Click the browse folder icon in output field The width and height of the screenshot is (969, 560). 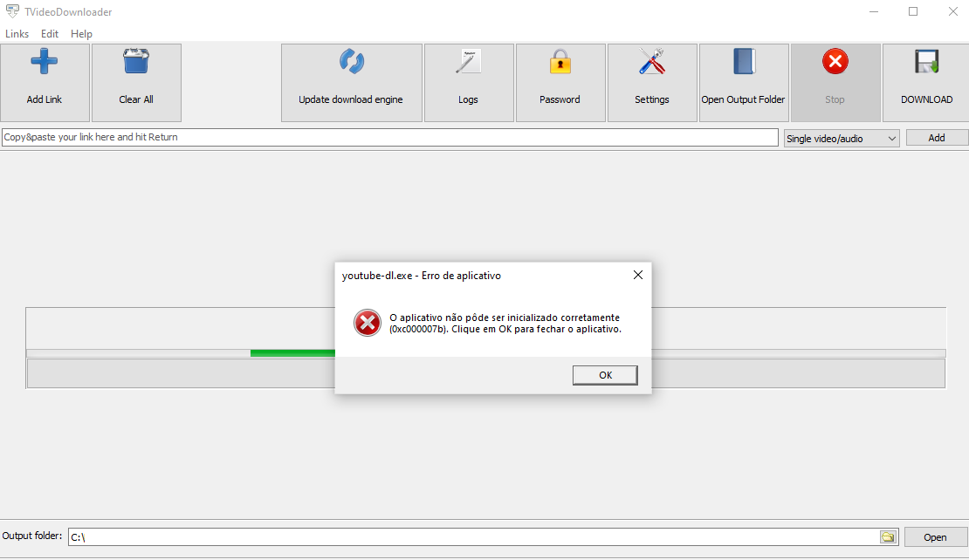888,536
